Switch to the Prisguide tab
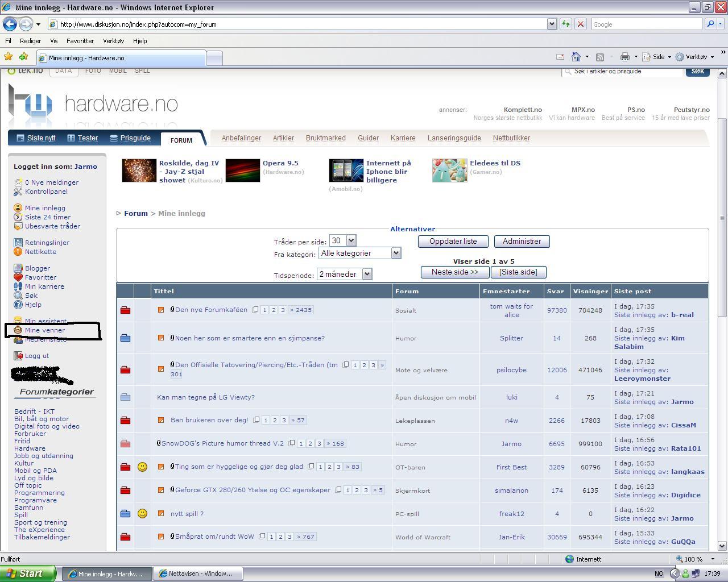The height and width of the screenshot is (582, 728). coord(130,138)
